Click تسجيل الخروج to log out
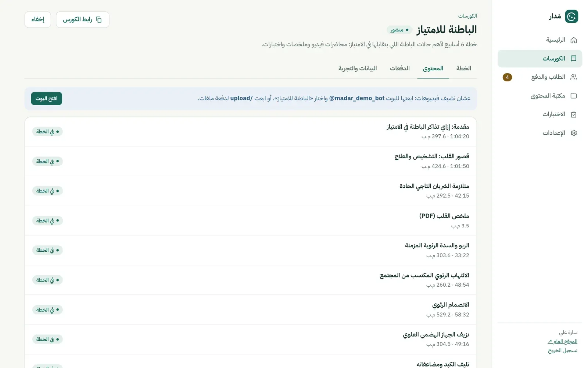588x368 pixels. click(x=563, y=351)
